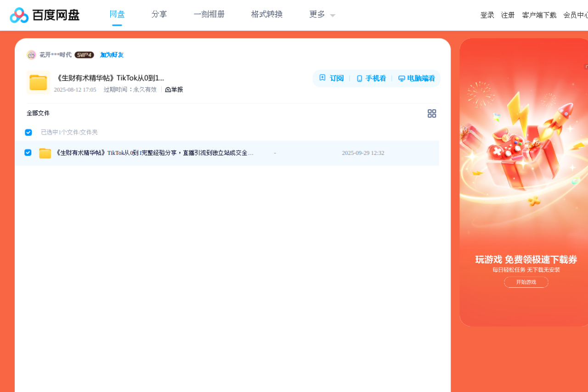Click the 花开***时代 user avatar

point(31,54)
